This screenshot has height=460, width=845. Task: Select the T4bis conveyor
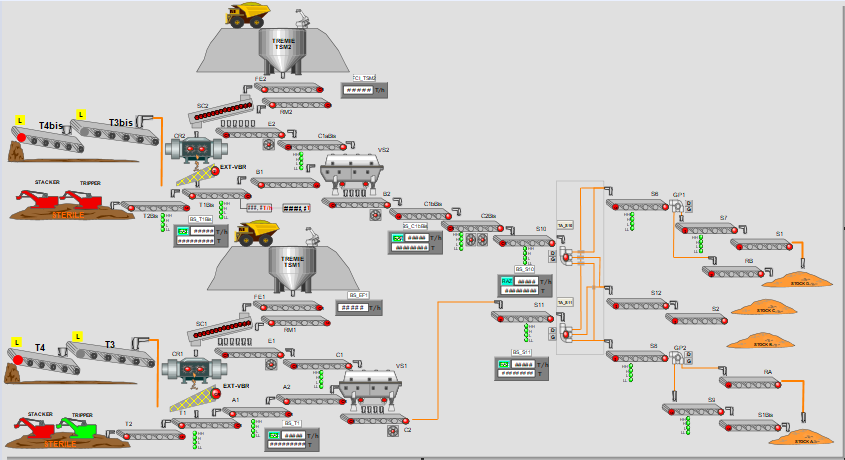pos(47,140)
